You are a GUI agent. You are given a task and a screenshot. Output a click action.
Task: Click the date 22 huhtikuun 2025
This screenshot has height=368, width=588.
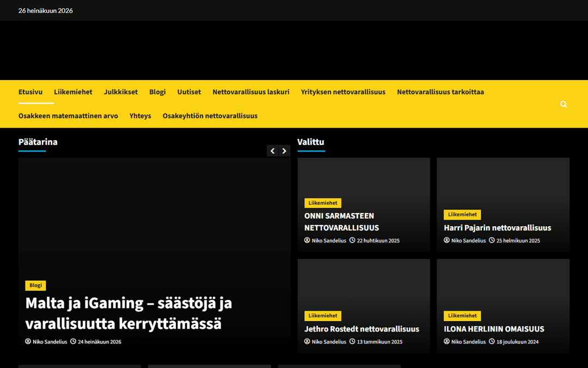point(378,241)
